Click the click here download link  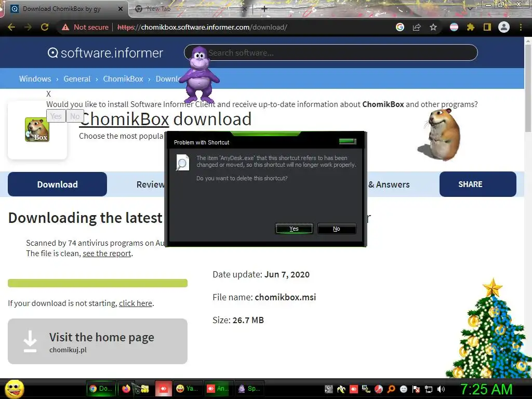tap(136, 303)
